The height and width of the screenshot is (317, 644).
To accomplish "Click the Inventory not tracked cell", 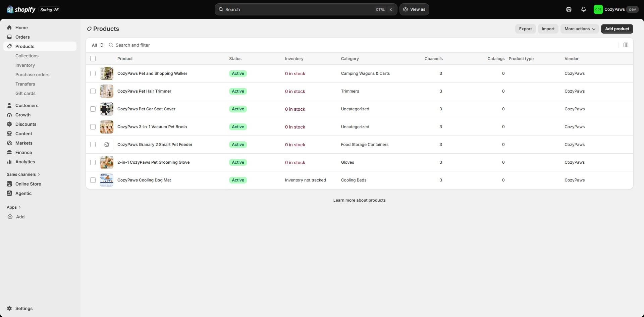I will pyautogui.click(x=306, y=180).
